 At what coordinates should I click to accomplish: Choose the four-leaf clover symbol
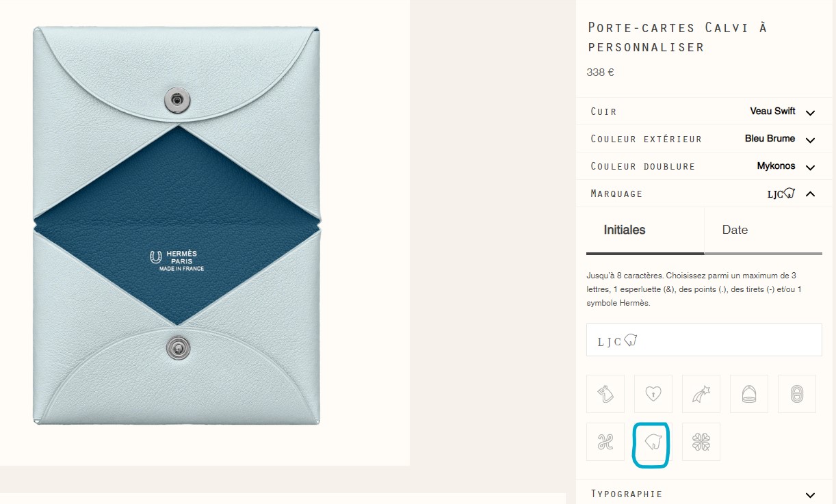click(701, 442)
